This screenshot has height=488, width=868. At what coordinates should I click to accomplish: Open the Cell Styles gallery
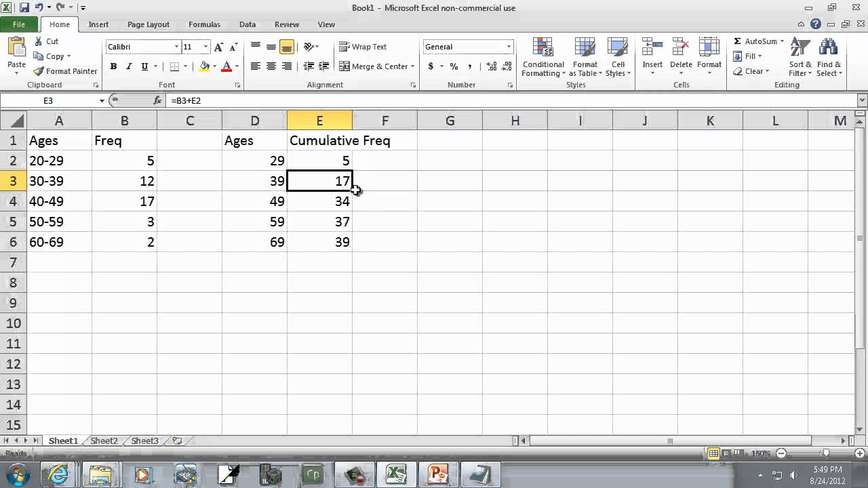tap(618, 58)
